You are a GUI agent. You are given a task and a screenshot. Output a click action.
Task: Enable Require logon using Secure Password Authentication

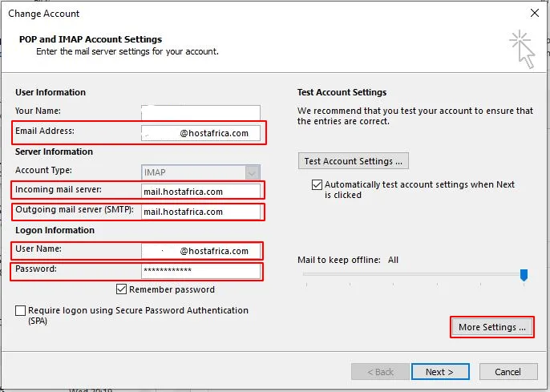tap(20, 310)
